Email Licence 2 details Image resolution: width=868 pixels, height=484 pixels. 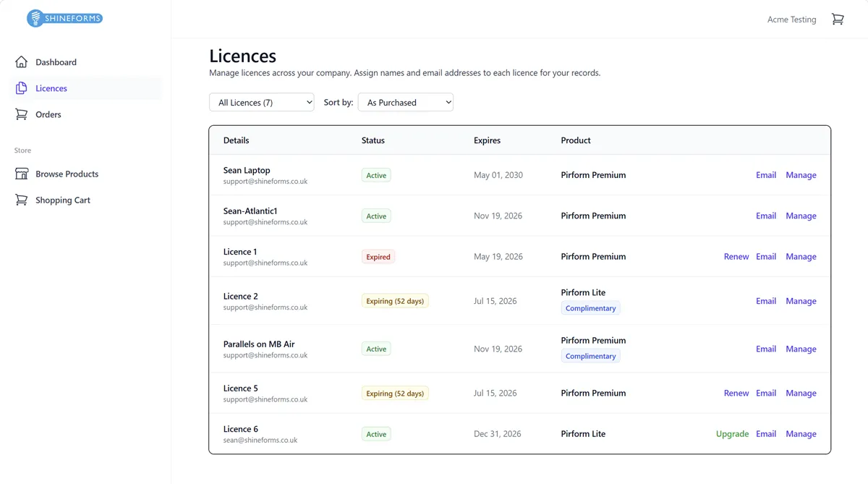click(766, 301)
